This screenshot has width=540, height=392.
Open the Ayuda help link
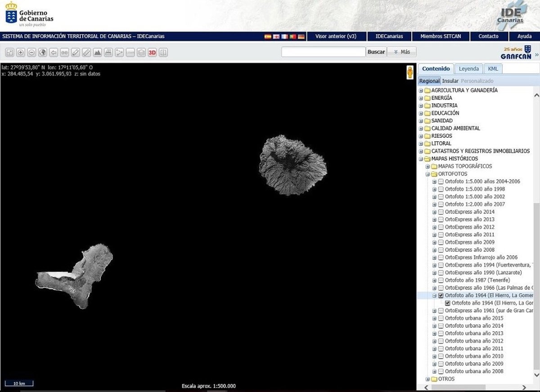click(524, 36)
